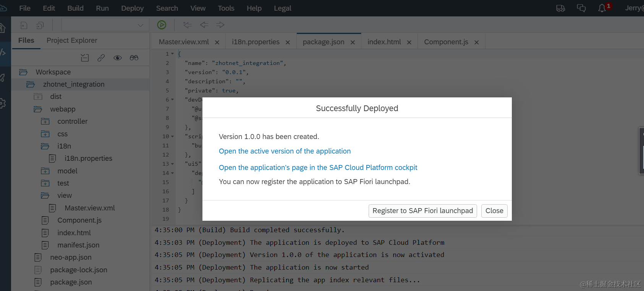Click the binoculars icon in Files panel
The height and width of the screenshot is (291, 644).
134,58
